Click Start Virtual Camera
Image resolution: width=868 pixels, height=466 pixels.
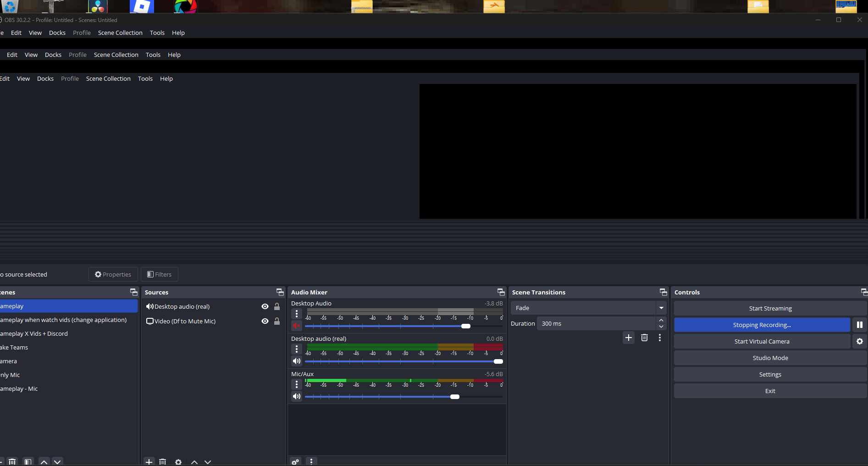click(762, 341)
